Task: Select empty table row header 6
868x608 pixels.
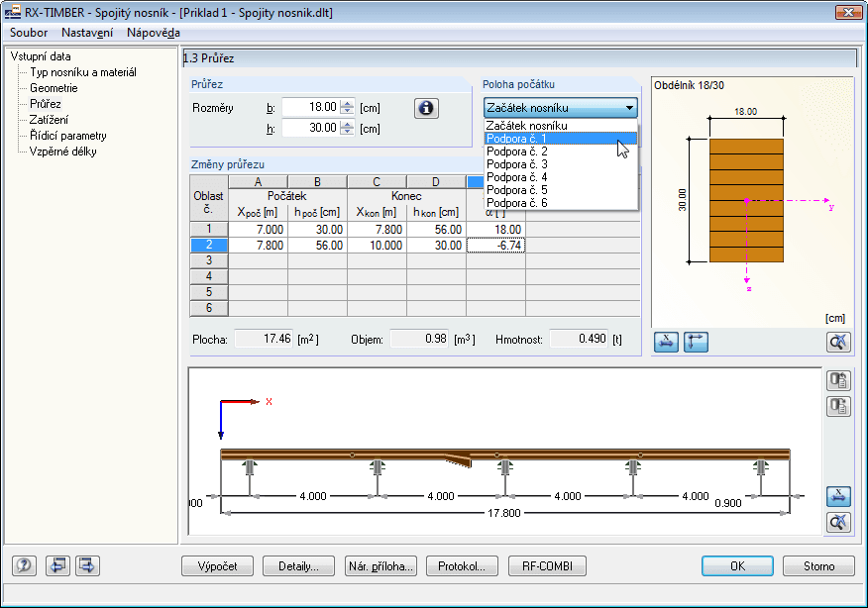Action: [x=209, y=308]
